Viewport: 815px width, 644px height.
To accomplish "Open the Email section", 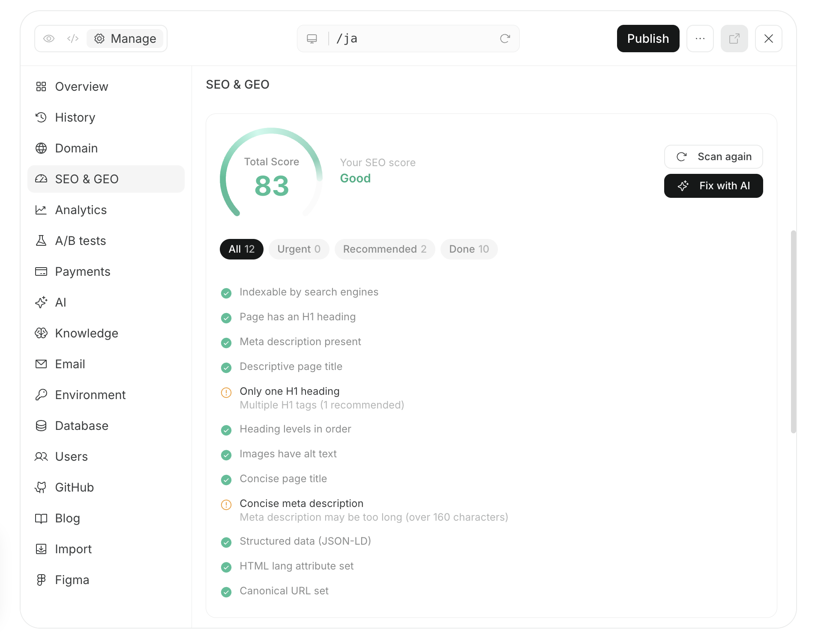I will pyautogui.click(x=106, y=364).
